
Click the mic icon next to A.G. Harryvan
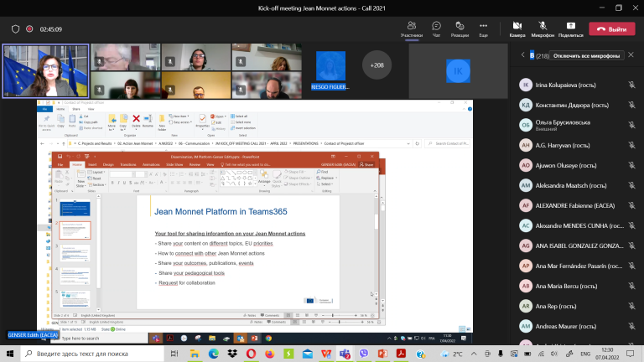tap(631, 145)
